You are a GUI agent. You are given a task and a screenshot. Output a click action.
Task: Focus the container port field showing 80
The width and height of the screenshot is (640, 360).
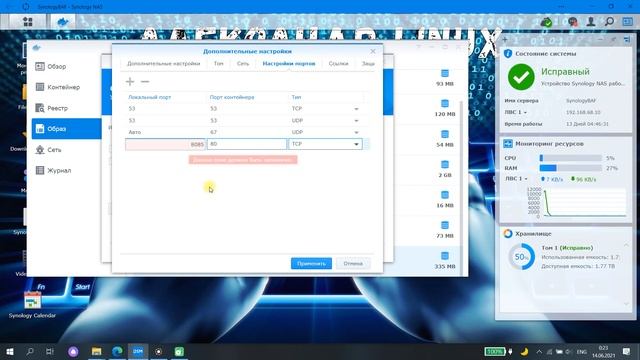coord(247,144)
